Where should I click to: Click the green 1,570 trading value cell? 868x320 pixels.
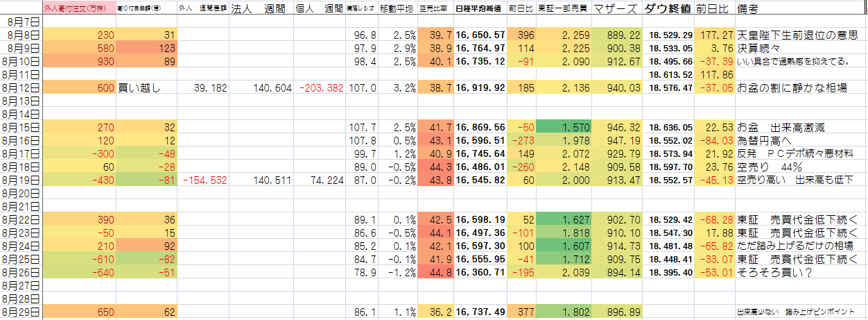click(x=564, y=128)
